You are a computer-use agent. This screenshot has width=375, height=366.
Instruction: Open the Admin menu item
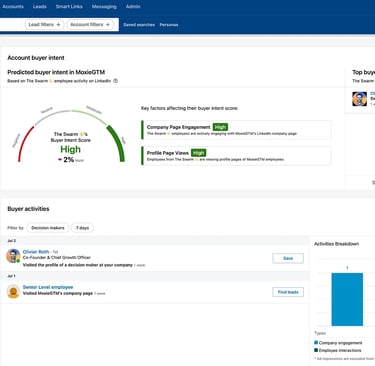point(133,6)
